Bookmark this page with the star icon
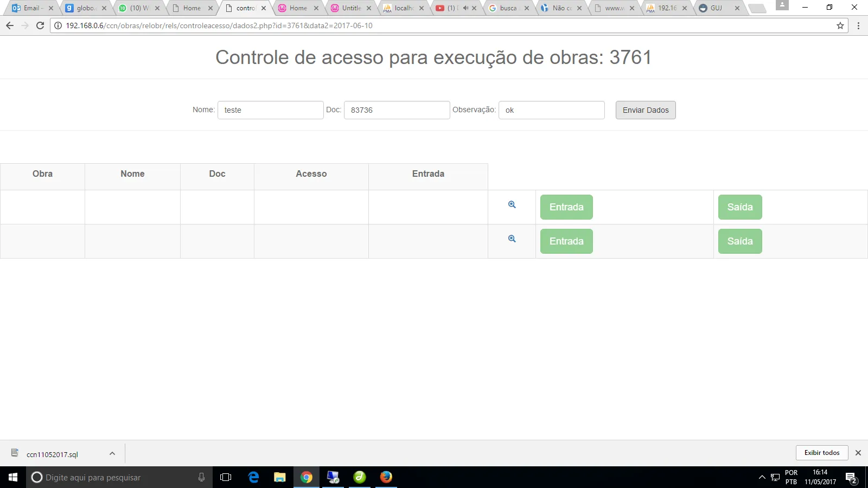This screenshot has width=868, height=488. click(x=840, y=25)
